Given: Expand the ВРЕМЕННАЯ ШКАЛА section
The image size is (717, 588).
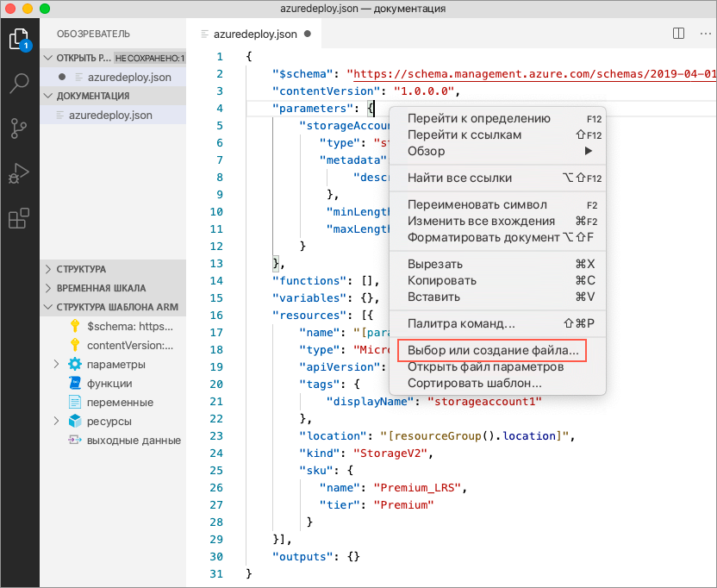Looking at the screenshot, I should (x=48, y=288).
